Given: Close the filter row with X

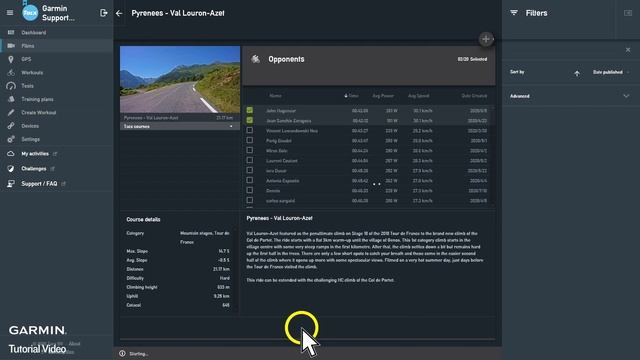Looking at the screenshot, I should pyautogui.click(x=628, y=50).
